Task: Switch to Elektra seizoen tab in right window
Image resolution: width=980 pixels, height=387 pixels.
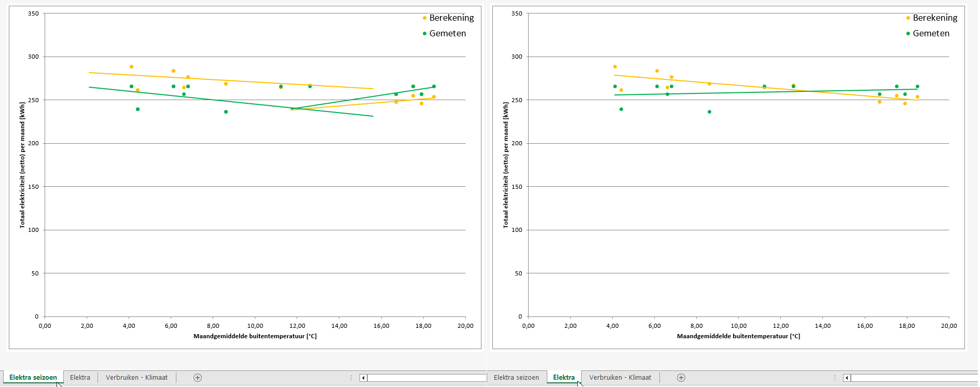Action: tap(516, 378)
